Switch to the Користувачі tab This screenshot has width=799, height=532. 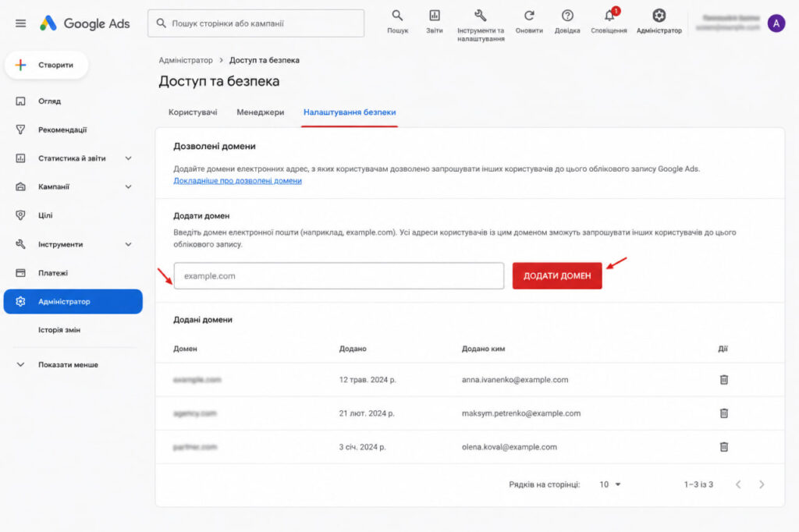click(193, 112)
